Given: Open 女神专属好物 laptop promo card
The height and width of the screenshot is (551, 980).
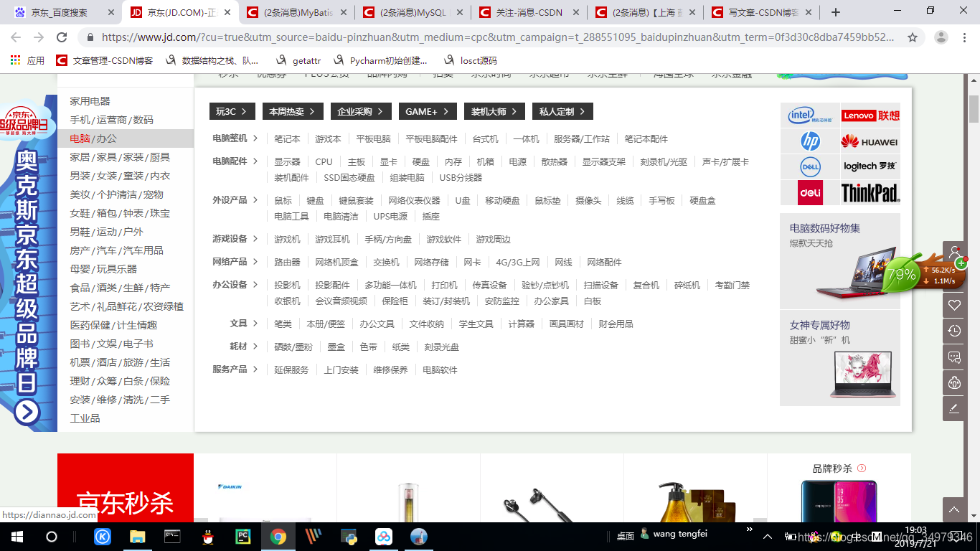Looking at the screenshot, I should 840,358.
